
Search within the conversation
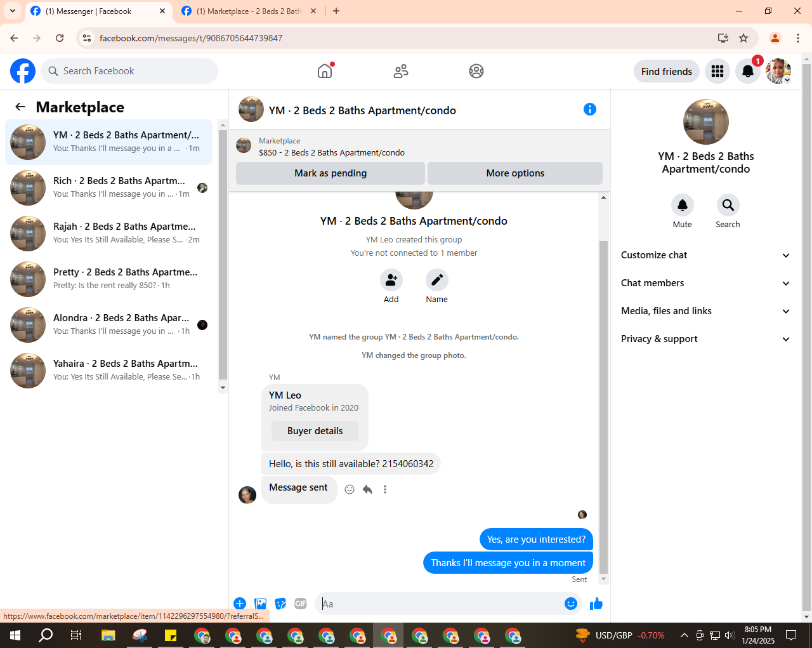728,205
